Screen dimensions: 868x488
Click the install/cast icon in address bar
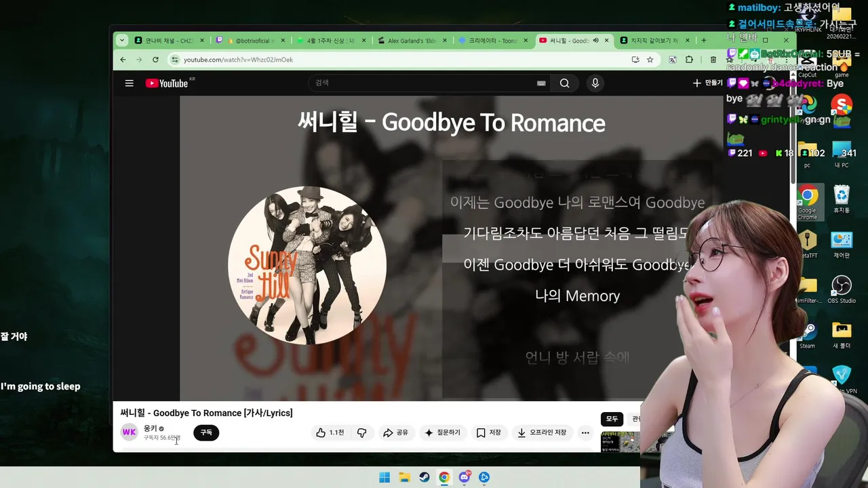[x=635, y=60]
